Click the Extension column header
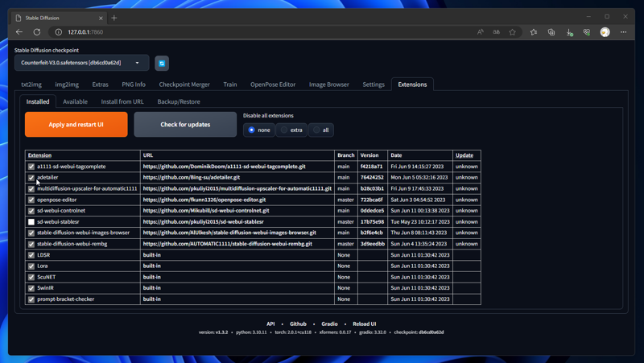Screen dimensions: 644x363 click(x=39, y=155)
